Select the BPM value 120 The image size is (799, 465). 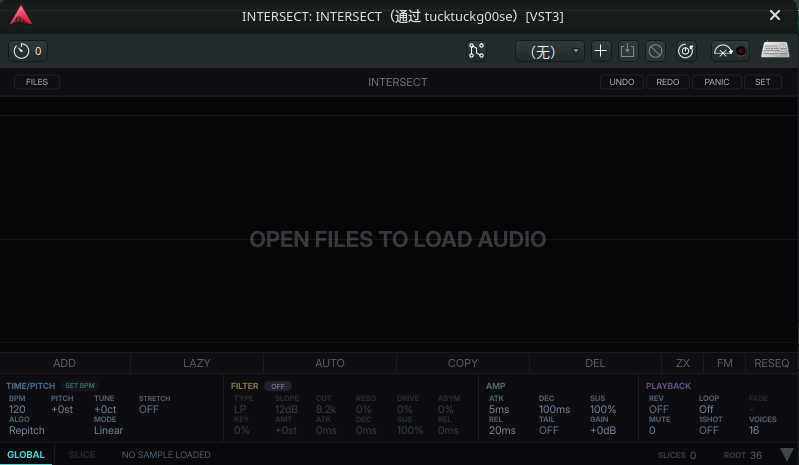17,409
